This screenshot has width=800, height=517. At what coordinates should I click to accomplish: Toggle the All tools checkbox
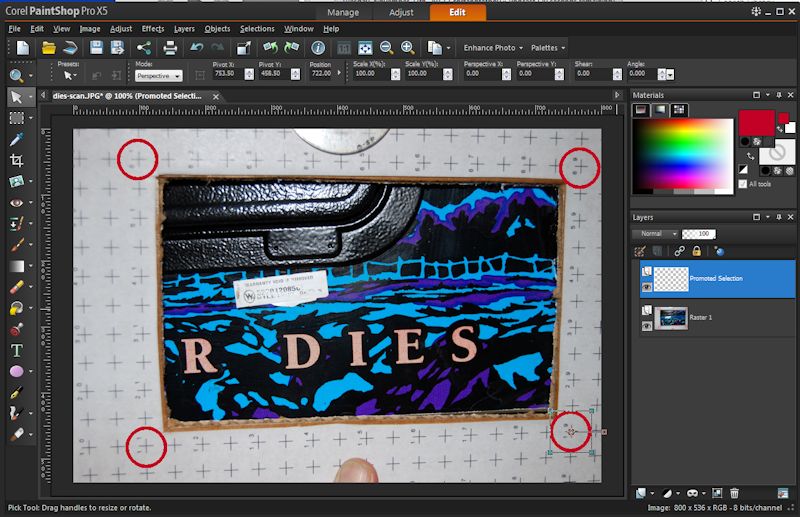[x=742, y=184]
